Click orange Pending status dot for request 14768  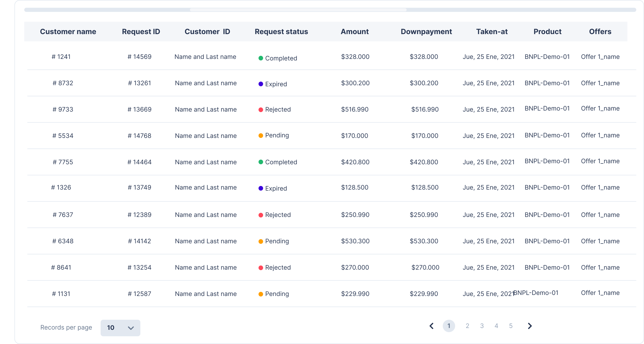tap(261, 136)
